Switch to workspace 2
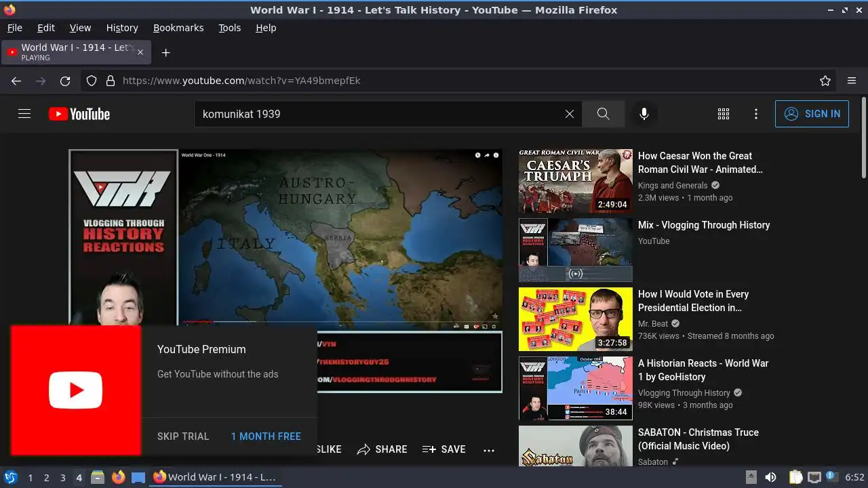 coord(46,478)
